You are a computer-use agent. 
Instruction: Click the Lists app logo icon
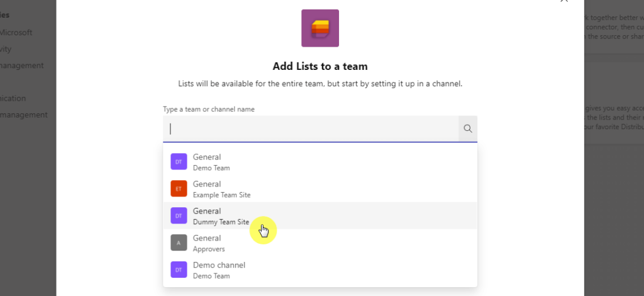coord(320,28)
